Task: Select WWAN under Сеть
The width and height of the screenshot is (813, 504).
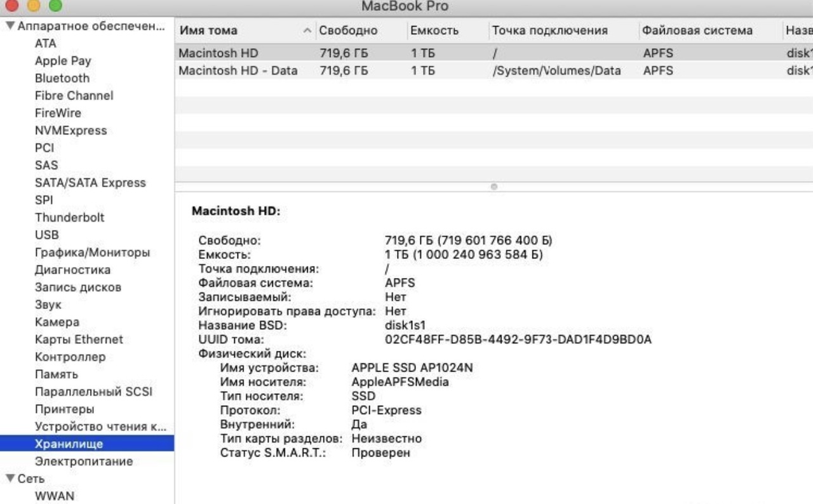Action: (x=55, y=496)
